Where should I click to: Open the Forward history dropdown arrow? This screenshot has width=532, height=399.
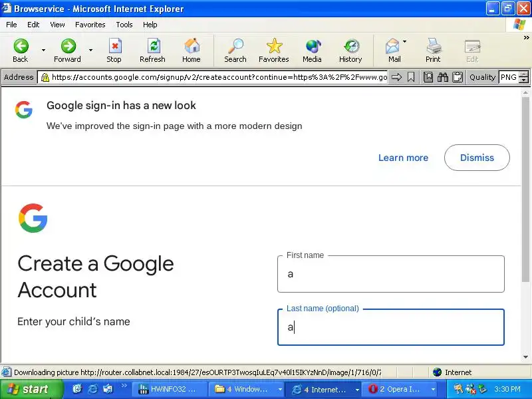tap(90, 51)
